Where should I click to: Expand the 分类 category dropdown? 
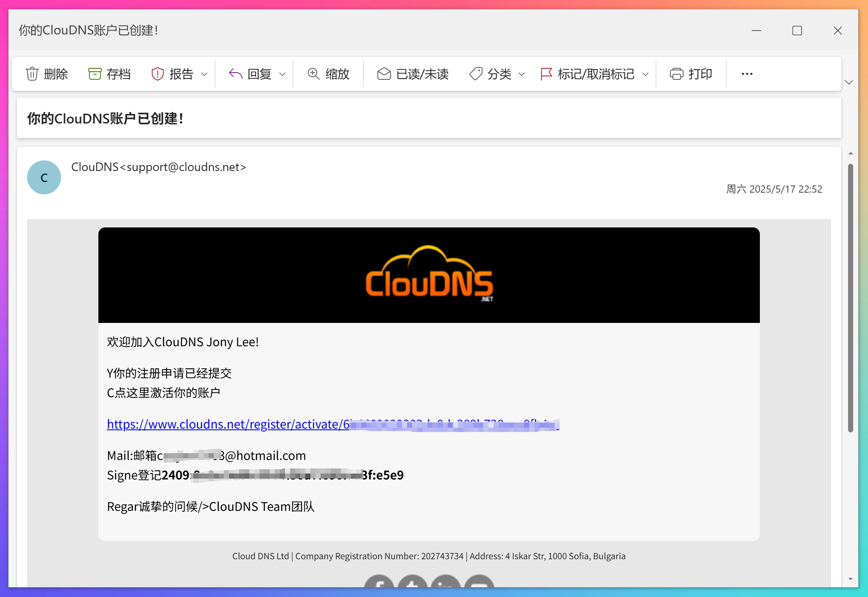point(522,73)
